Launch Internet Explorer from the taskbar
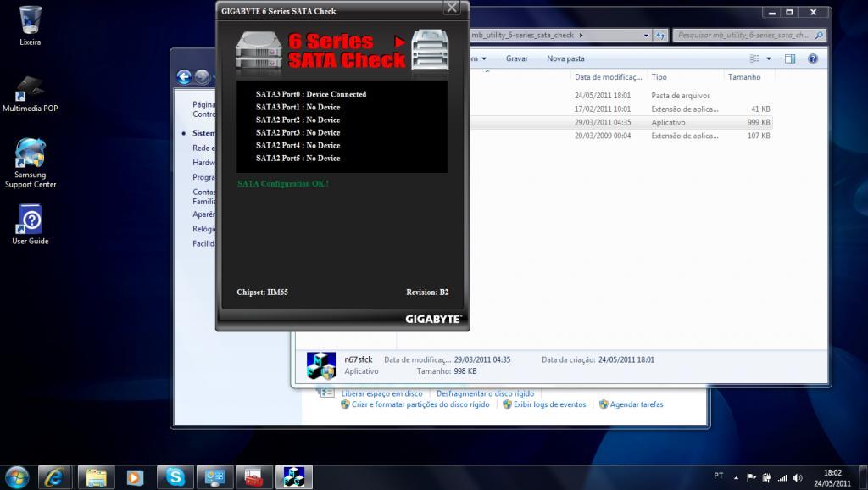868x490 pixels. click(x=53, y=476)
